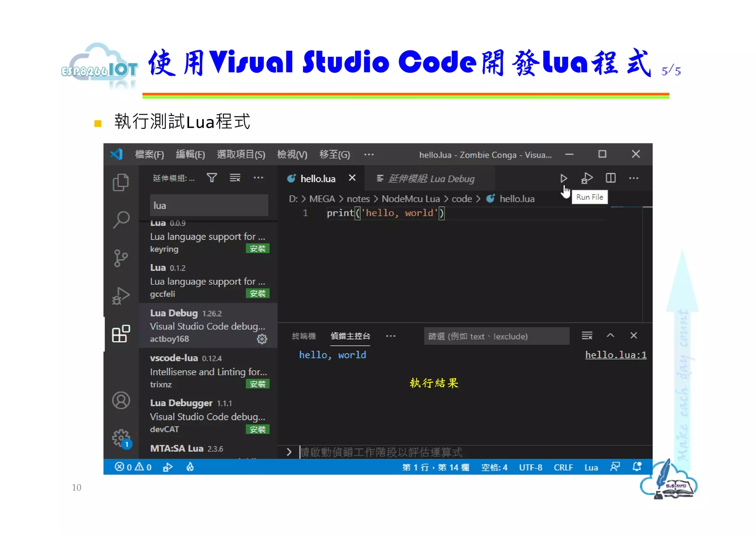Install the vscode-lua extension by trixnz

point(258,384)
